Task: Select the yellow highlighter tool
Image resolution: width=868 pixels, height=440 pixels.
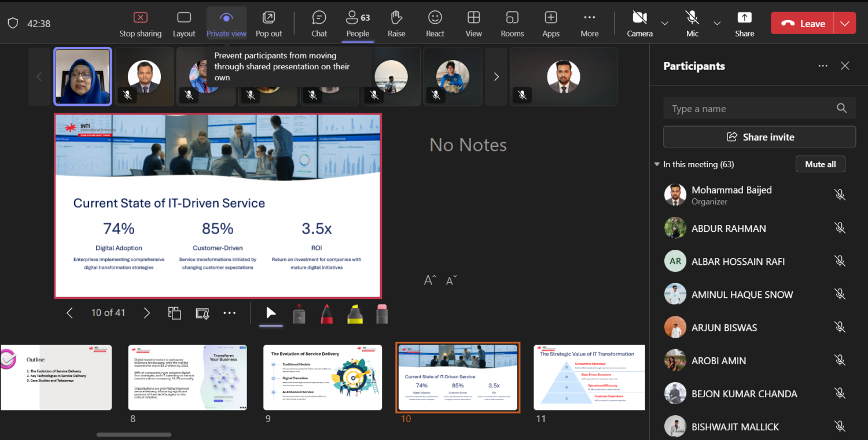Action: click(x=355, y=313)
